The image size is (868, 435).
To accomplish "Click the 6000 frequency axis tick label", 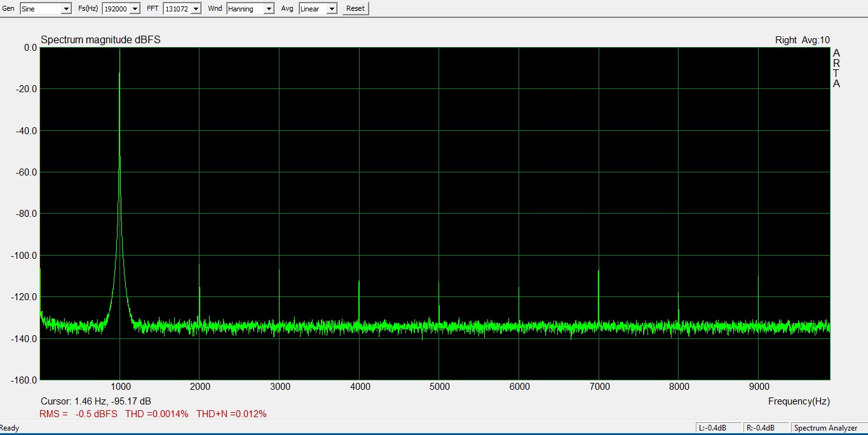I will pos(519,387).
